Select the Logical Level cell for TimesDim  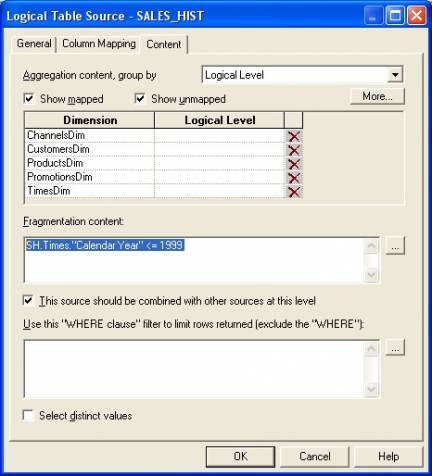coord(219,191)
